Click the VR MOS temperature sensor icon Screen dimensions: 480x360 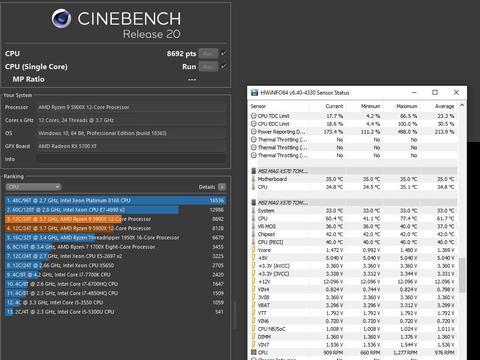[254, 226]
